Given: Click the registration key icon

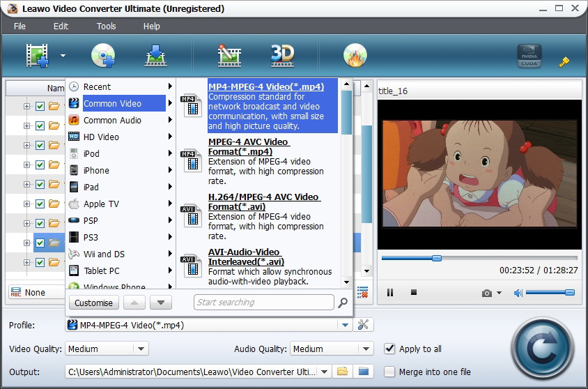Looking at the screenshot, I should (x=564, y=61).
